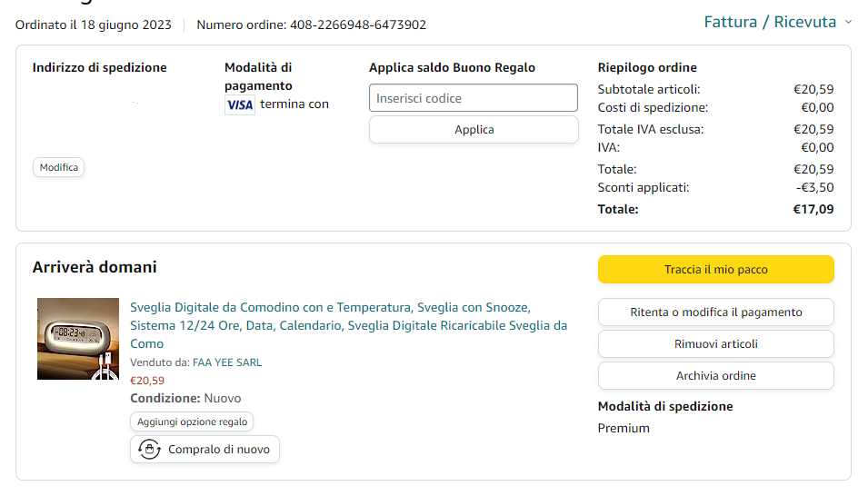Click the chevron arrow beside Fattura / Ricevuta
The width and height of the screenshot is (868, 496).
(848, 23)
